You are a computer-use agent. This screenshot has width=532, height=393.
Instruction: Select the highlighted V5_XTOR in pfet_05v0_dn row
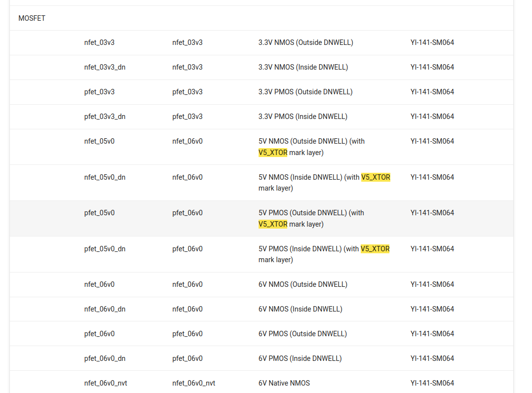pos(376,249)
